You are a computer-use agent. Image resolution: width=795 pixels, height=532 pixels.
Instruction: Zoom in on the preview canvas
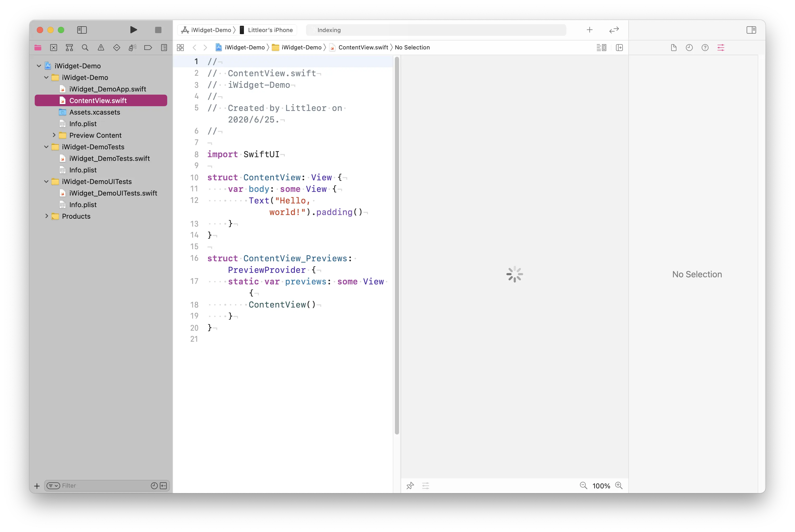pos(619,485)
